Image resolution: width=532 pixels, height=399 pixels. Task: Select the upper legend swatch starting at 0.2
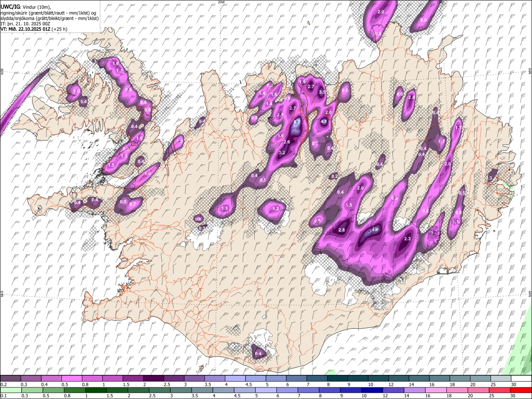point(10,378)
